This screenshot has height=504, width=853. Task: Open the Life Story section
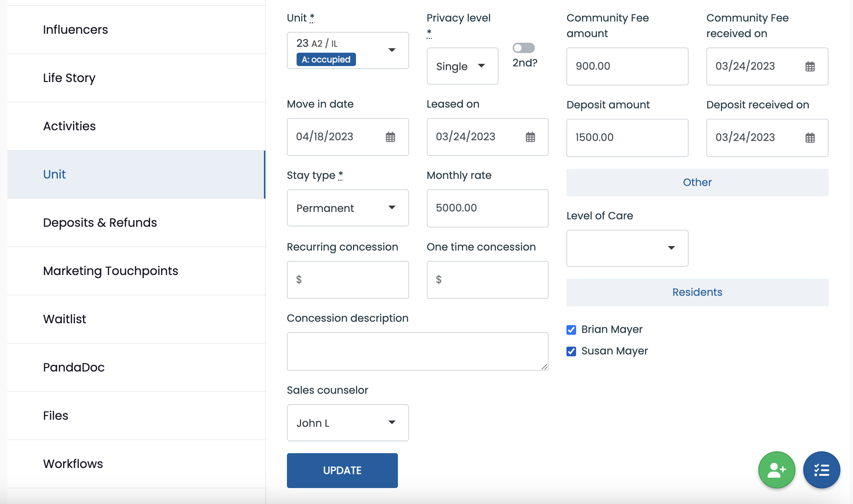136,78
